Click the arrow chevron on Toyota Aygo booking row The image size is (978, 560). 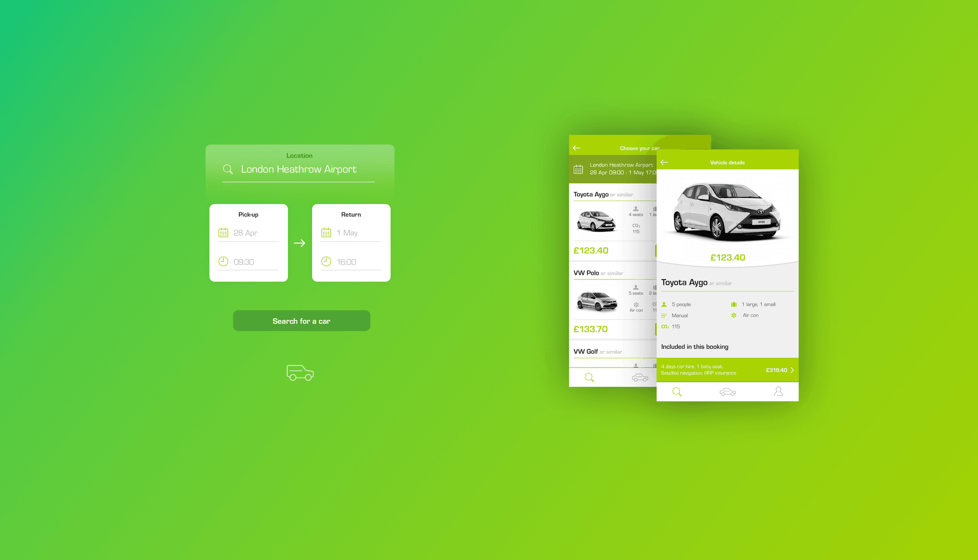[x=791, y=369]
